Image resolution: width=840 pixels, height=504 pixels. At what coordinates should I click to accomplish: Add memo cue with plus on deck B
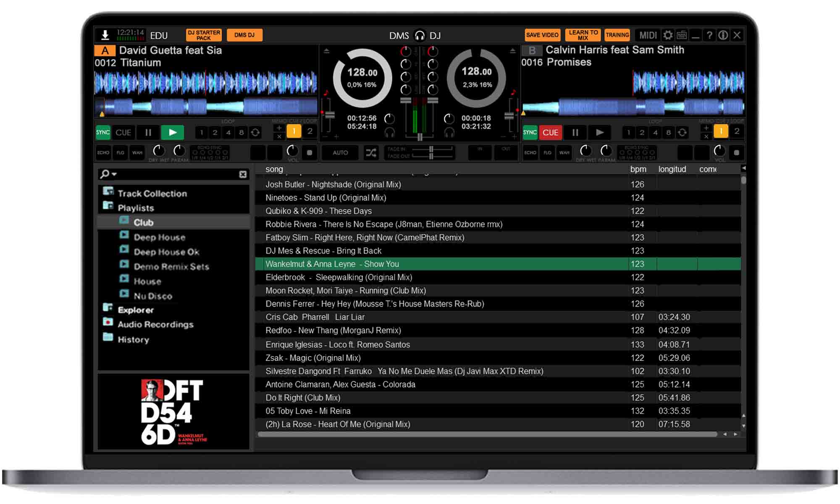706,128
